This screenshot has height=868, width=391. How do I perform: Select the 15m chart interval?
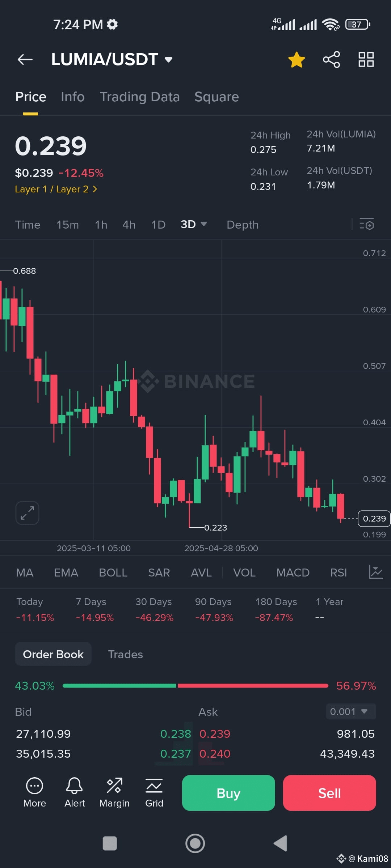click(x=68, y=225)
